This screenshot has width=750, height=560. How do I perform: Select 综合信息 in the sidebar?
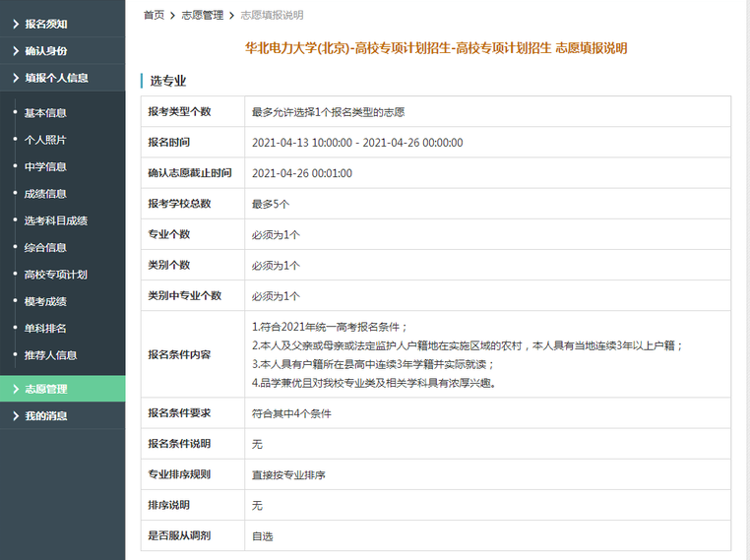tap(45, 247)
